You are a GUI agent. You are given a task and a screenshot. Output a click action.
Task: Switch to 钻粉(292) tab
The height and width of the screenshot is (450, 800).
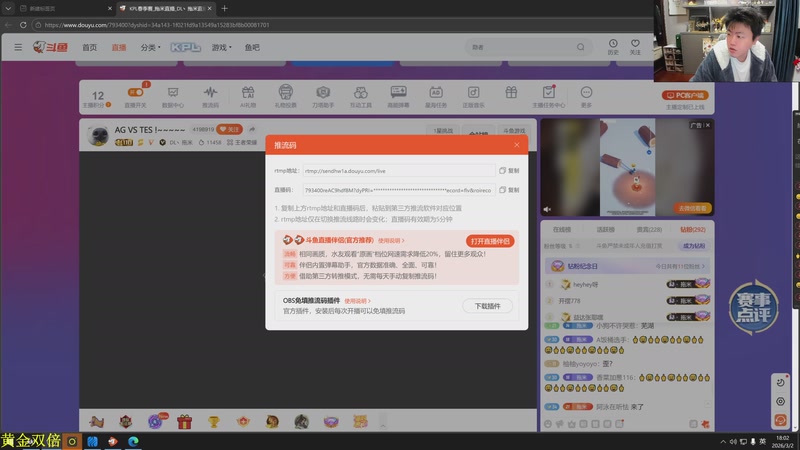pyautogui.click(x=693, y=230)
